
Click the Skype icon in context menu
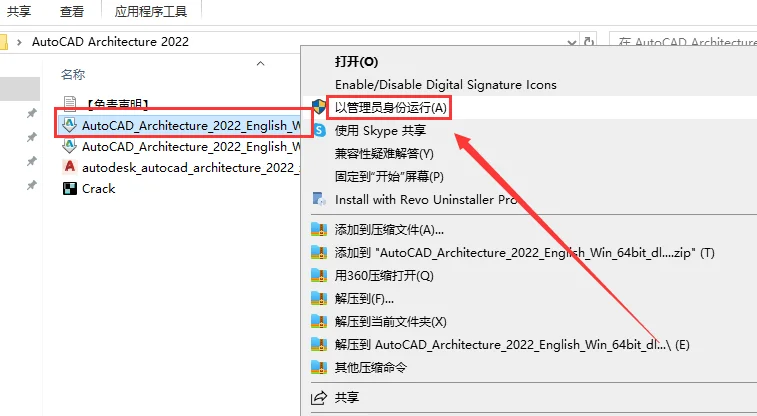[319, 130]
